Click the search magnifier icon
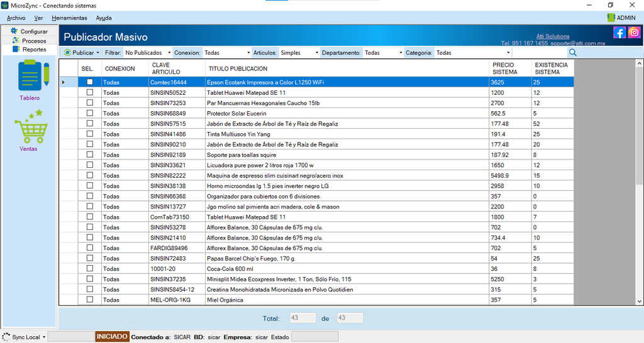This screenshot has width=644, height=343. tap(573, 53)
